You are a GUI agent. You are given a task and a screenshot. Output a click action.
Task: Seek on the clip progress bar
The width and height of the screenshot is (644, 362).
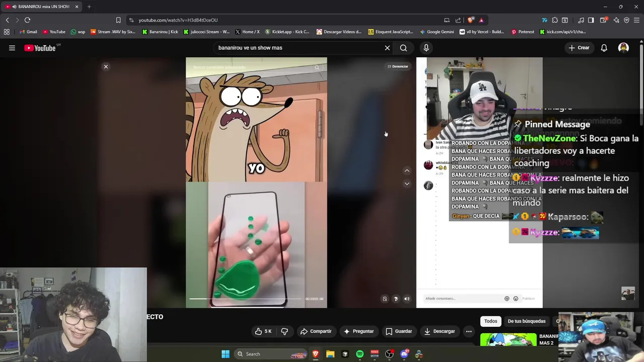[246, 299]
